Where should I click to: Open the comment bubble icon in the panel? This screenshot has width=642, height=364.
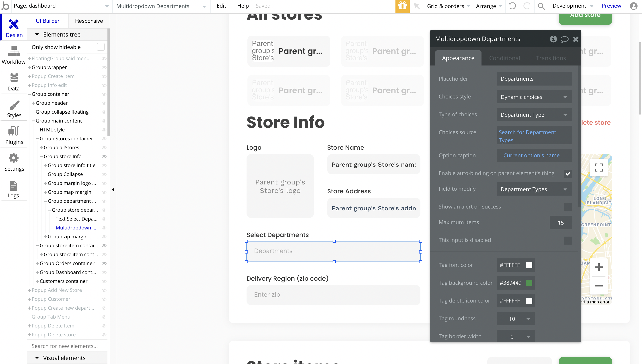(x=564, y=39)
